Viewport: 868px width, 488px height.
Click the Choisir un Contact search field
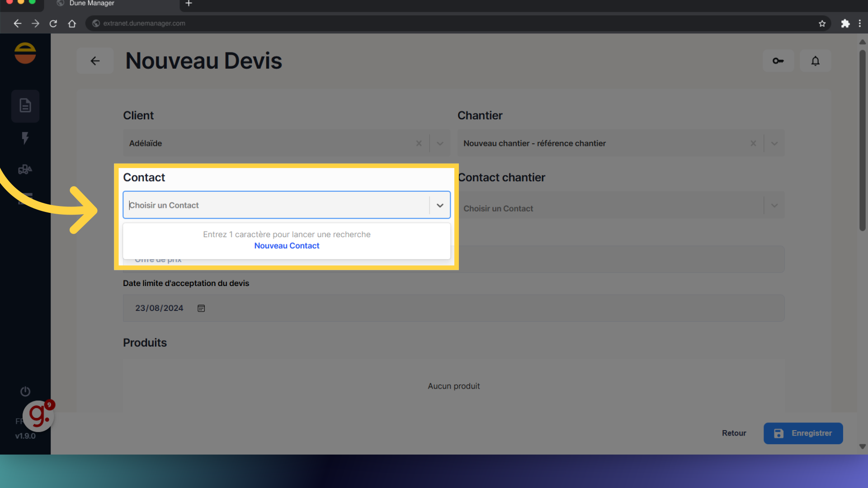tap(276, 205)
